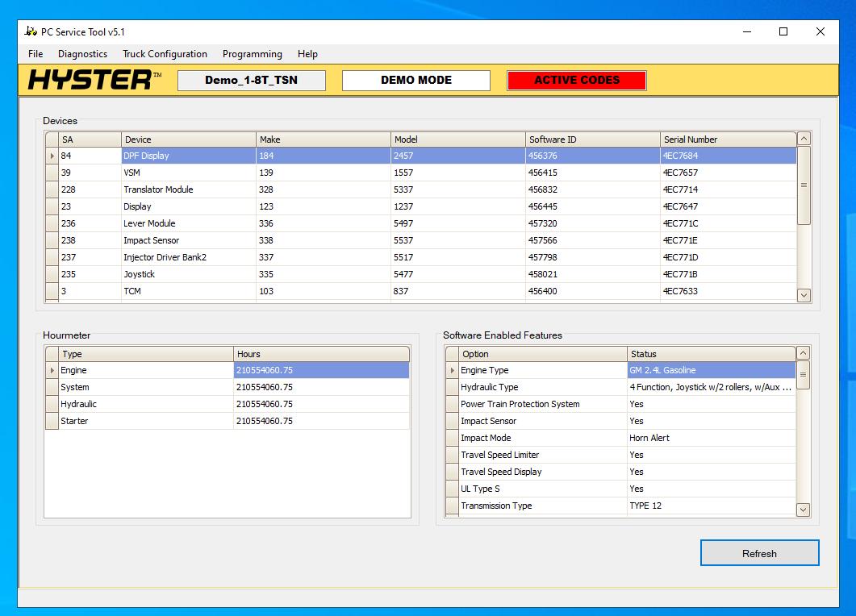Click the DEMO MODE indicator button
Image resolution: width=856 pixels, height=616 pixels.
click(x=415, y=80)
